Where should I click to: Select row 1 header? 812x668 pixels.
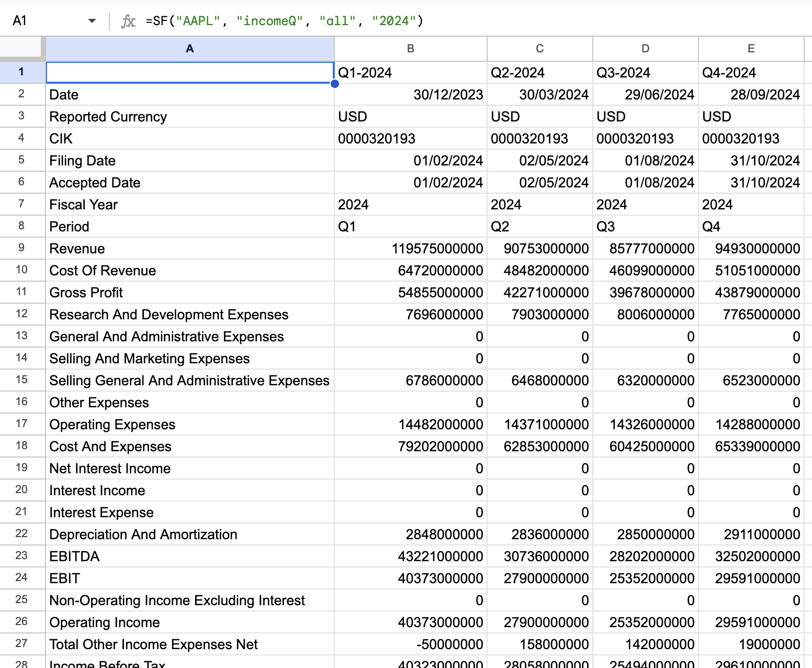pos(22,72)
